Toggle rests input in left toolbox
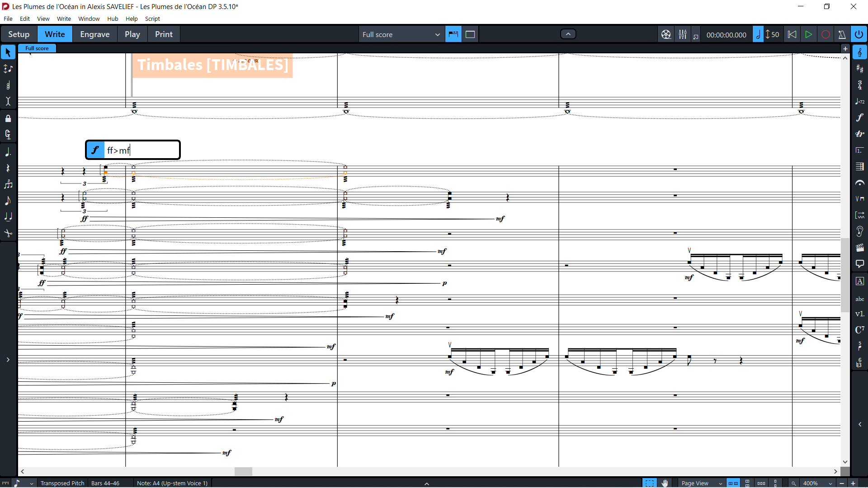 click(x=8, y=168)
